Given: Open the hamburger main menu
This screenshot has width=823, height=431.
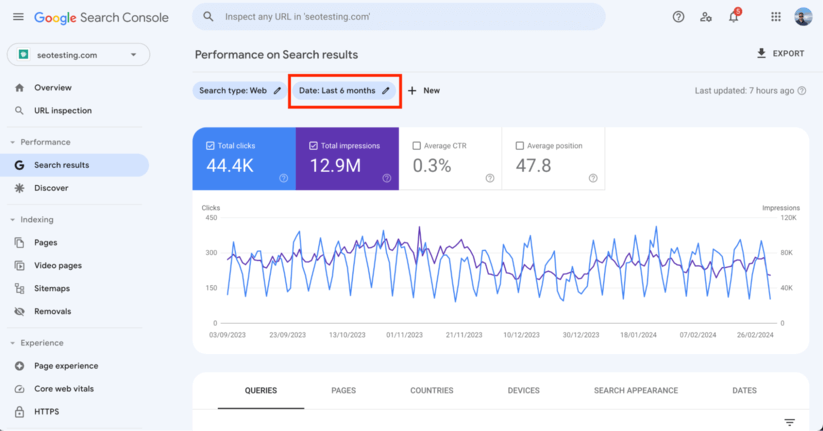Looking at the screenshot, I should tap(18, 18).
